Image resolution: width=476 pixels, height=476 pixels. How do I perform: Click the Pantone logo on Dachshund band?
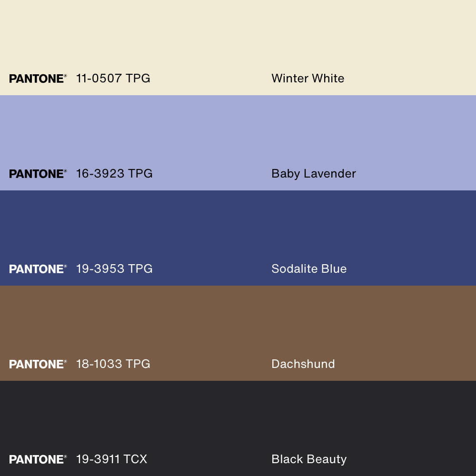pos(38,364)
